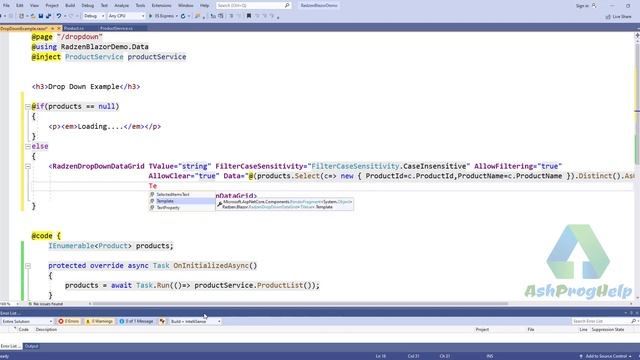Collapse the OnInitializedAsync method
Image resolution: width=640 pixels, height=360 pixels.
tap(28, 266)
